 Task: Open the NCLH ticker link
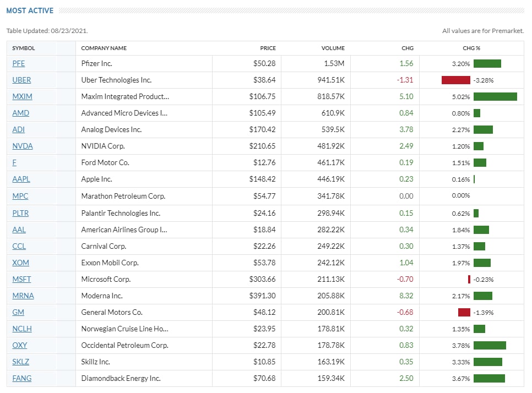click(x=21, y=329)
